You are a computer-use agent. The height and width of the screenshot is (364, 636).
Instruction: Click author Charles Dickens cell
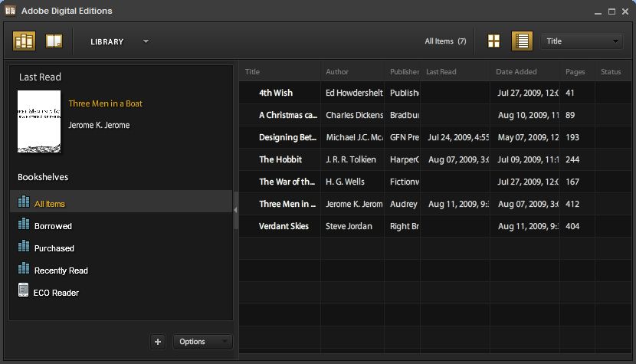pos(354,115)
